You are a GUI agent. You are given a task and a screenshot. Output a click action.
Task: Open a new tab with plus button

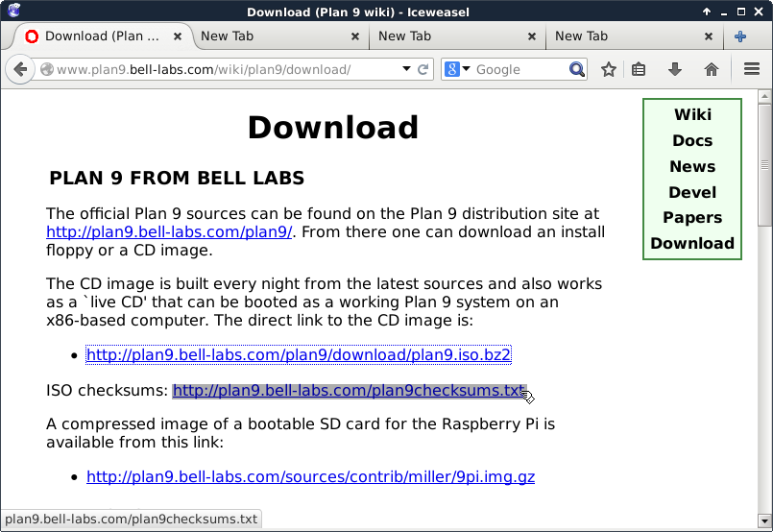pos(740,36)
